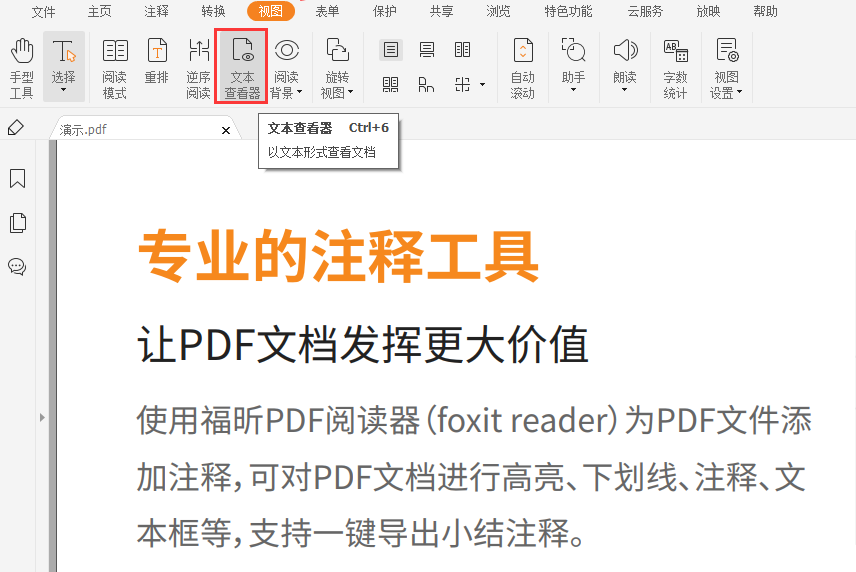
Task: Open the Pages panel in sidebar
Action: pyautogui.click(x=17, y=223)
